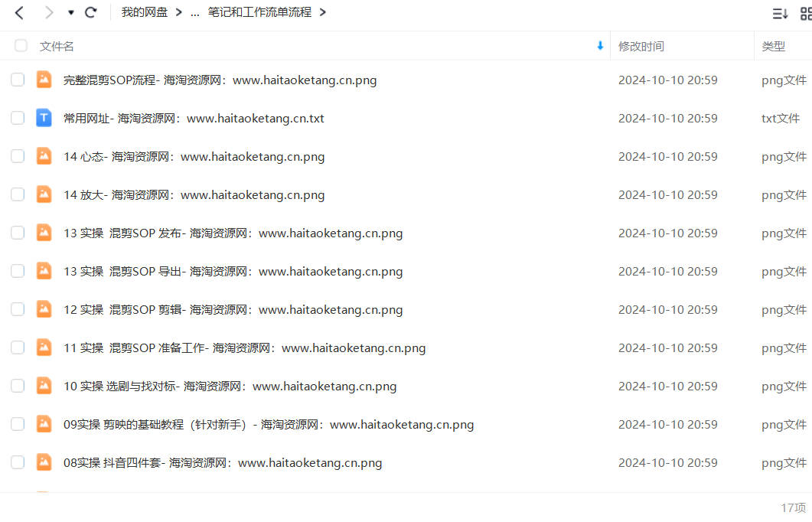Select checkbox for 14 心态 file
The height and width of the screenshot is (522, 812).
[x=18, y=156]
